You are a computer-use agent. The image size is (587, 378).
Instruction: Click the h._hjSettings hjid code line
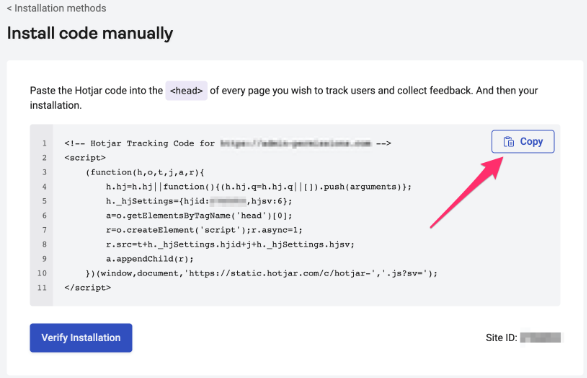(x=199, y=201)
